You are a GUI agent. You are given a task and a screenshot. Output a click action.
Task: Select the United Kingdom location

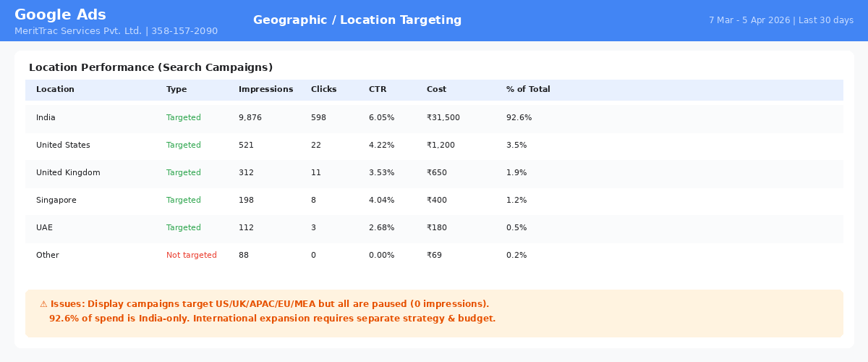(434, 173)
